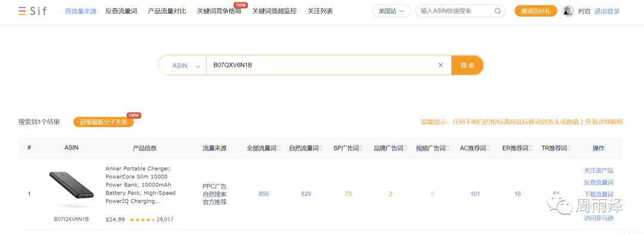This screenshot has width=644, height=234.
Task: Click the 流量来源 column header
Action: [x=215, y=148]
